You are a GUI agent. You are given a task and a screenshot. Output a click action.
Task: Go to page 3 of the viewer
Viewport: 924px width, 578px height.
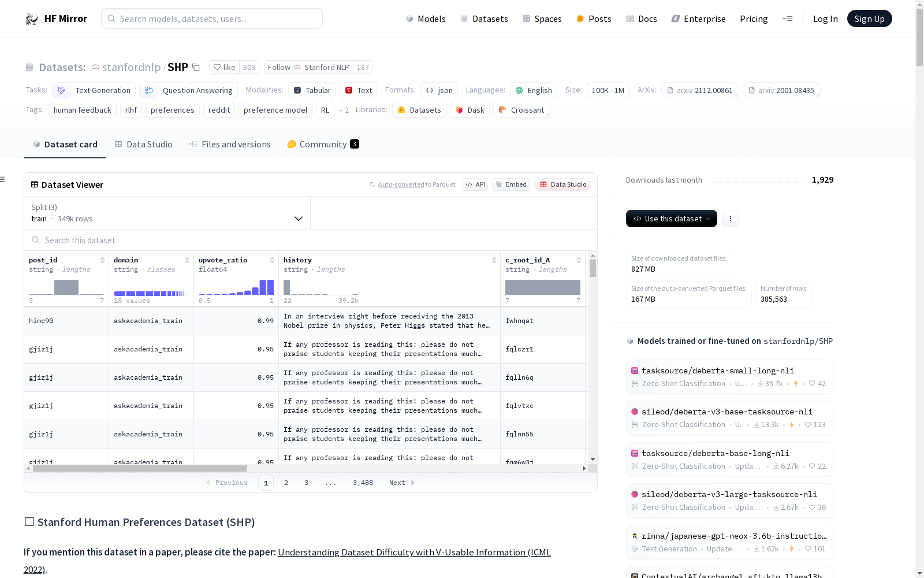coord(306,483)
